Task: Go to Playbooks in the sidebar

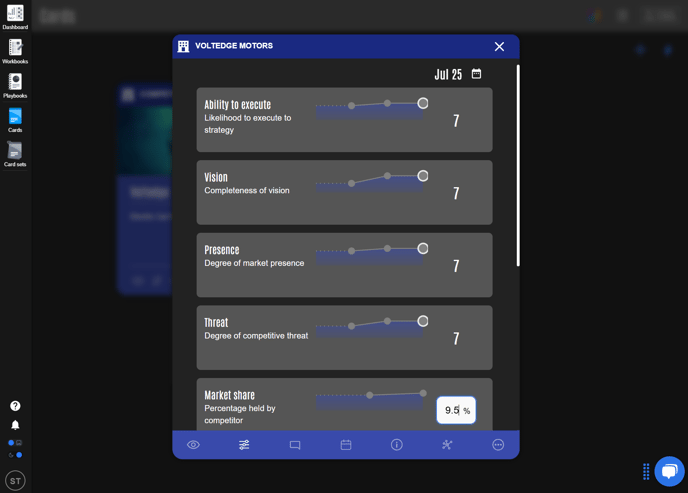Action: 15,86
